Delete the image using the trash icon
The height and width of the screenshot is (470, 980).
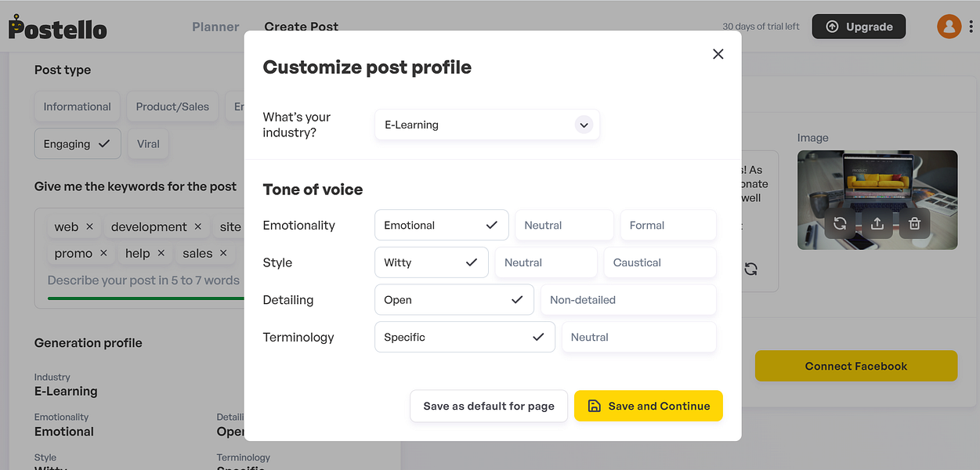(914, 223)
